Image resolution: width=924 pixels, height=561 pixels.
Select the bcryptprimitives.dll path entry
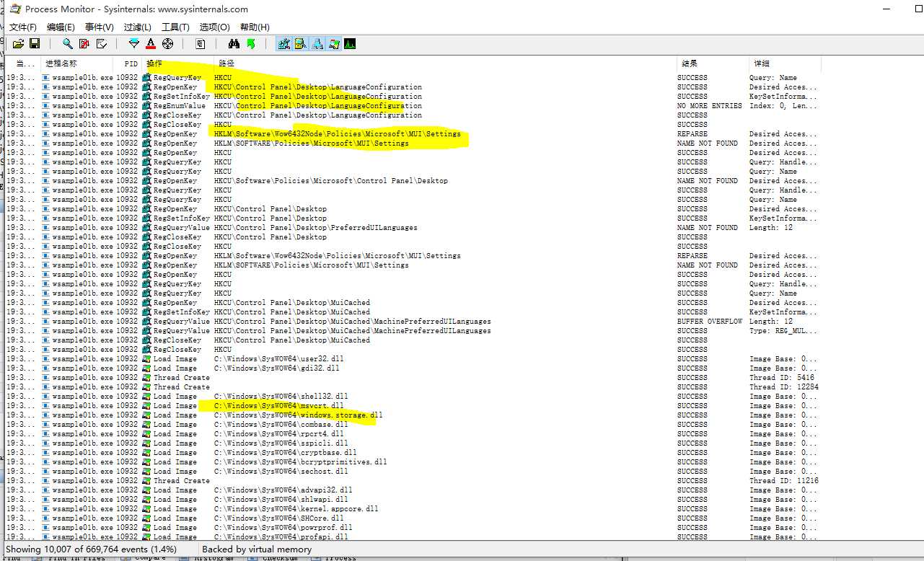click(300, 461)
